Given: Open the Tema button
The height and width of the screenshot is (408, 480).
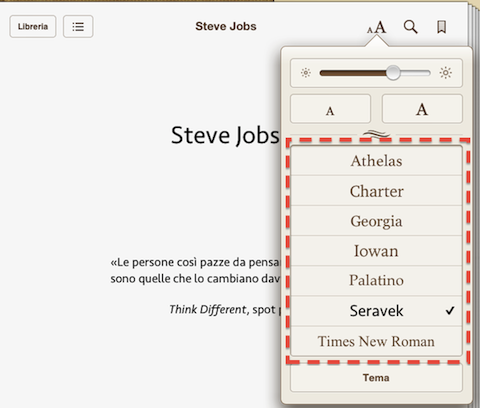Looking at the screenshot, I should [376, 378].
